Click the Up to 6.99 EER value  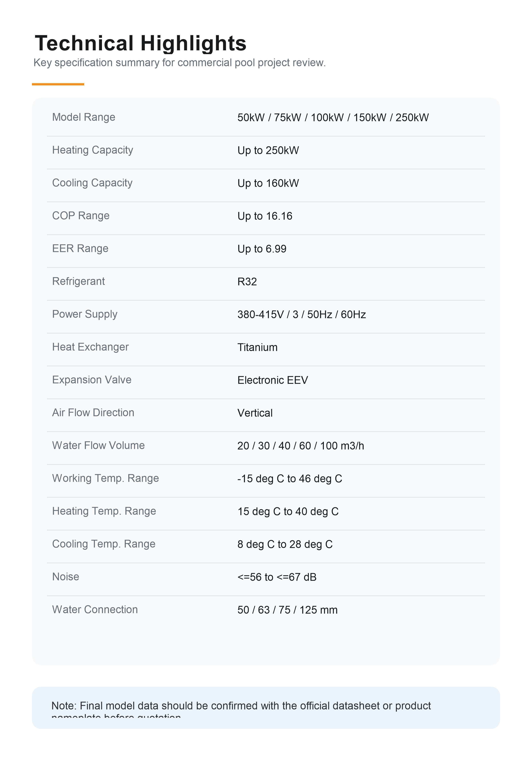pos(262,249)
